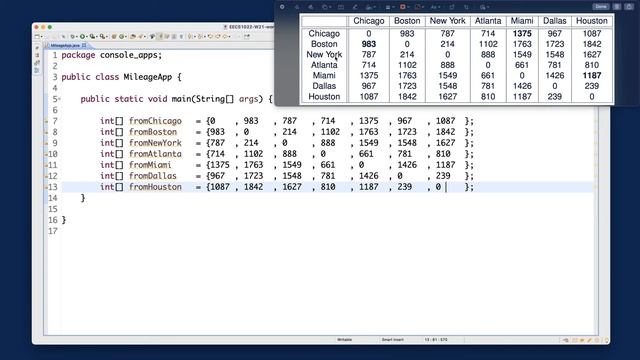Click bold 1375 in the Chicago row
Viewport: 640px width, 360px height.
(x=522, y=33)
